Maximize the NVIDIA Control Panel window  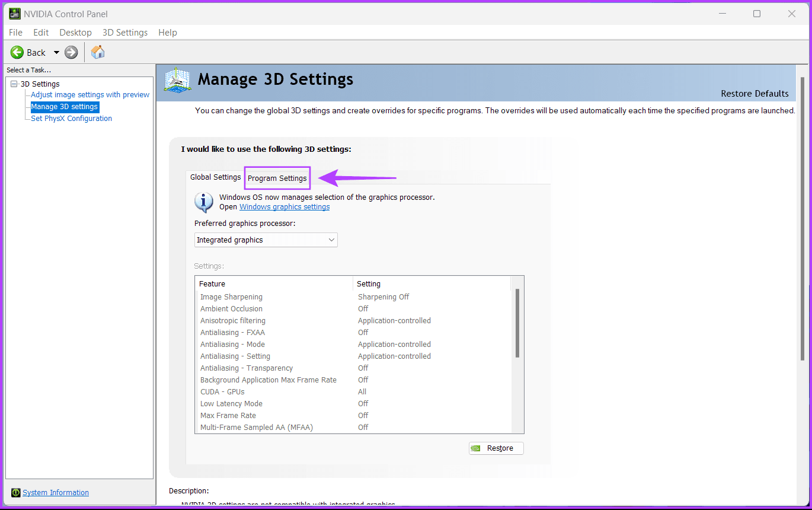(x=757, y=14)
